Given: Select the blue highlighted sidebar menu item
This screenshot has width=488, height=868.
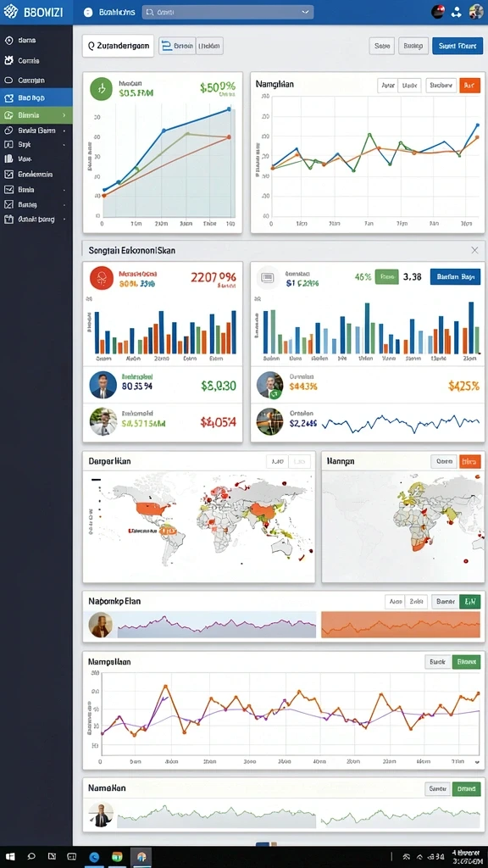Looking at the screenshot, I should [36, 97].
